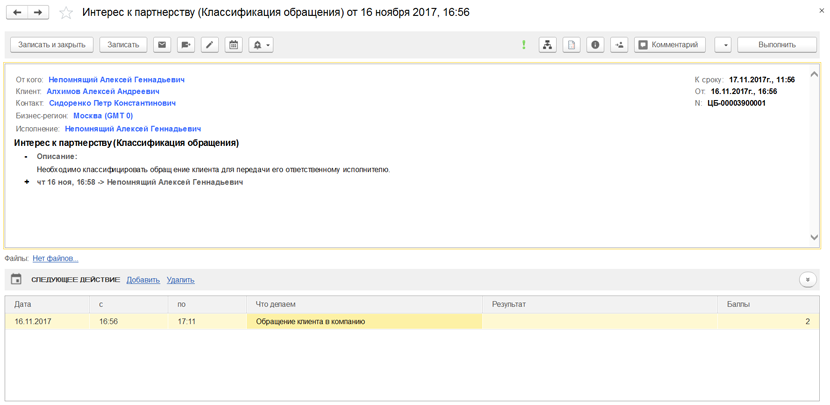
Task: Open the 'Нет файлов...' link
Action: 55,259
